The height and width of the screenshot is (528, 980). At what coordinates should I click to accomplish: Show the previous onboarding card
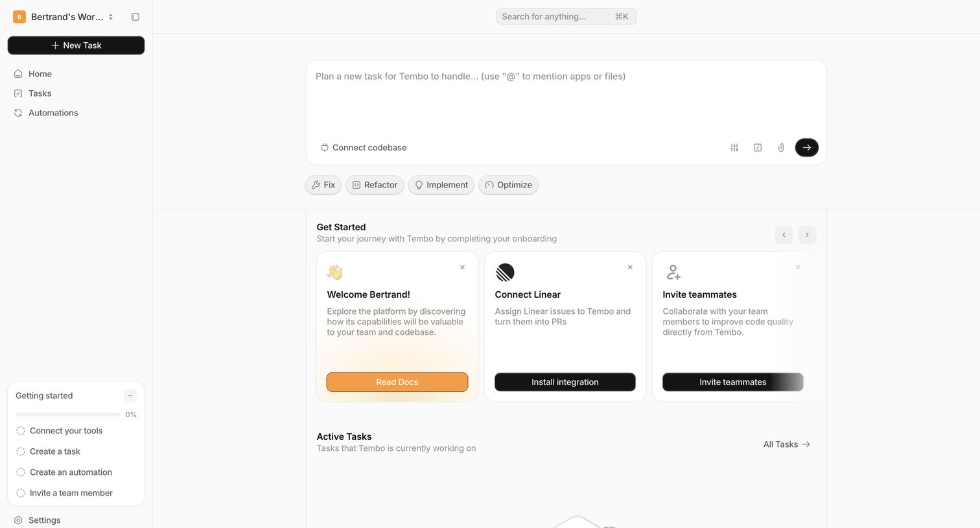(x=784, y=235)
